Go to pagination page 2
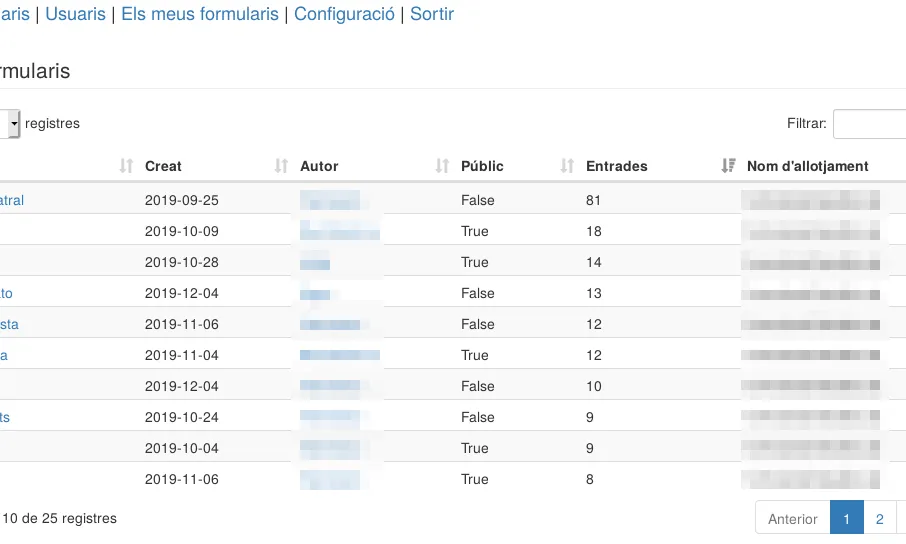906x544 pixels. (879, 519)
